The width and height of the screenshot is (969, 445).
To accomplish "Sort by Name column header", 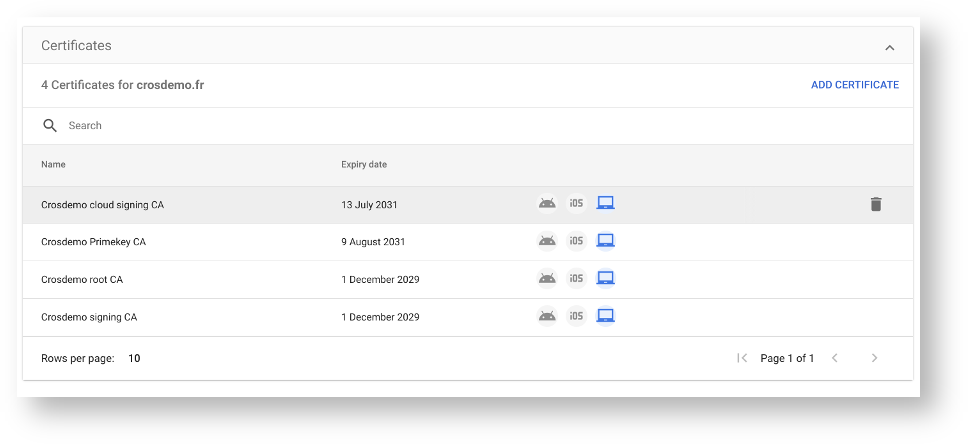I will (x=53, y=165).
